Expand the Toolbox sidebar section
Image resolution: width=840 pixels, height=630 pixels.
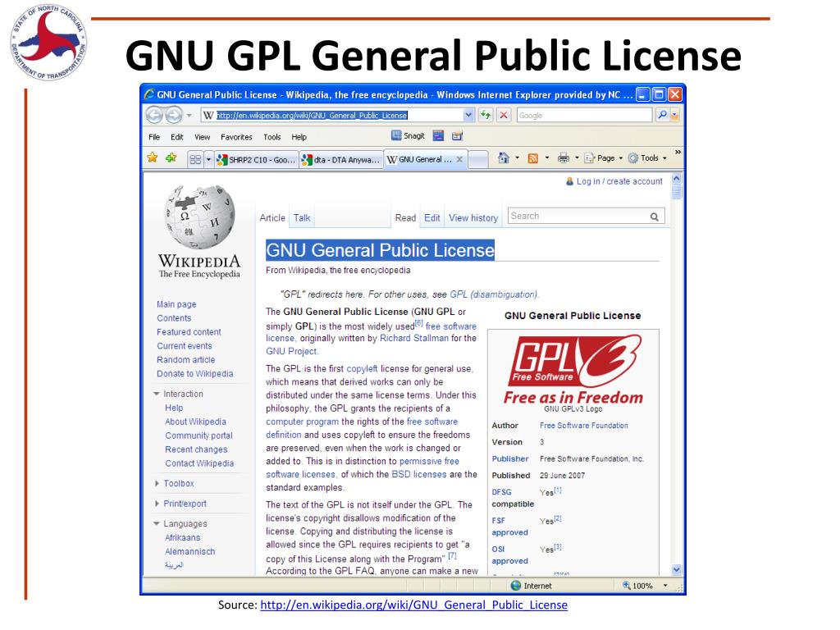(157, 483)
